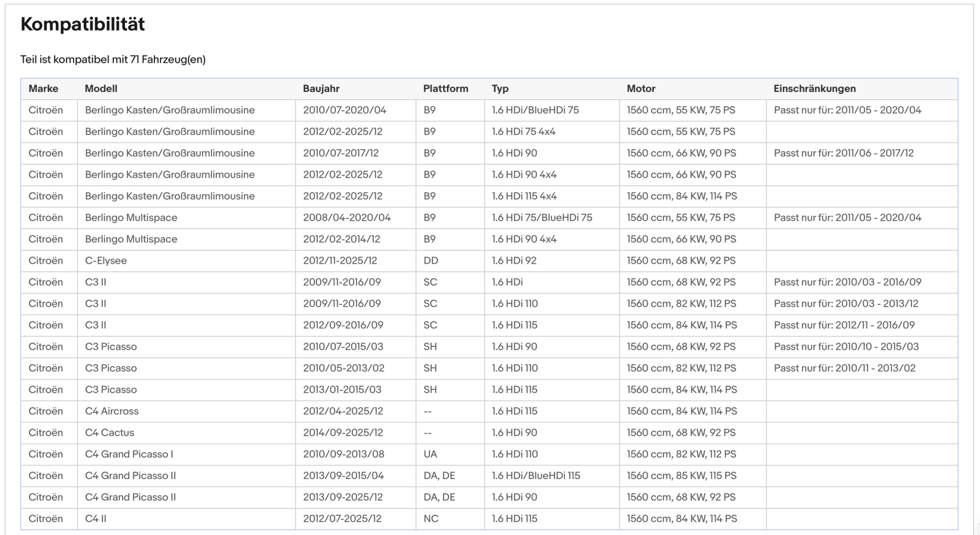Click the '1.6 HDi/BlueHDi 115' type cell
This screenshot has width=980, height=535.
click(536, 476)
